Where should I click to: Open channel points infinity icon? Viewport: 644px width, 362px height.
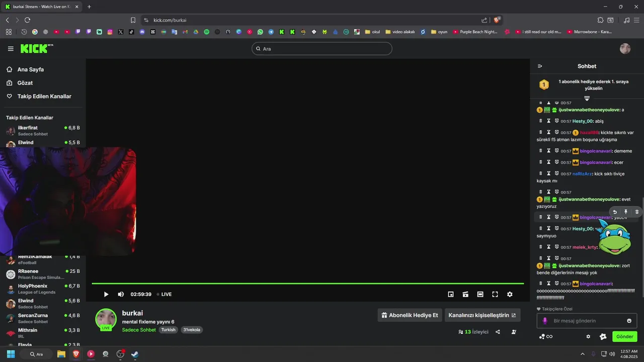tap(546, 336)
